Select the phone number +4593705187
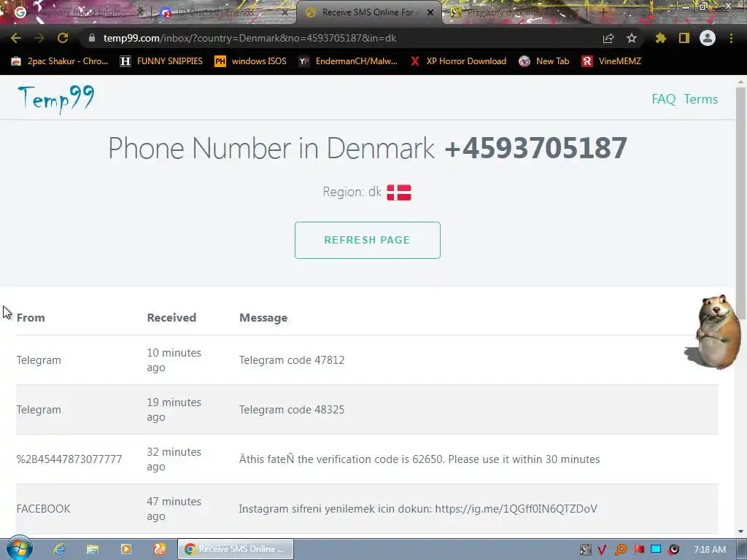This screenshot has height=560, width=747. pos(535,147)
